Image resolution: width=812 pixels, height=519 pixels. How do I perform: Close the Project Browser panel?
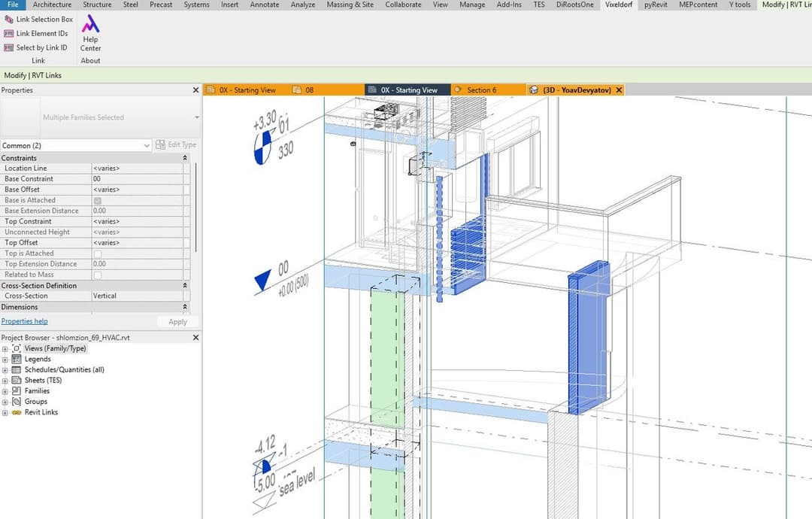click(195, 337)
